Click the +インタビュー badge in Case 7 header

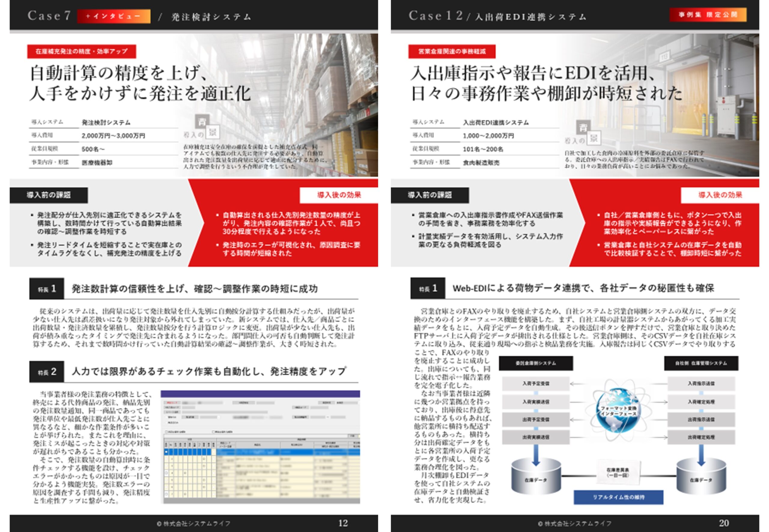point(113,16)
